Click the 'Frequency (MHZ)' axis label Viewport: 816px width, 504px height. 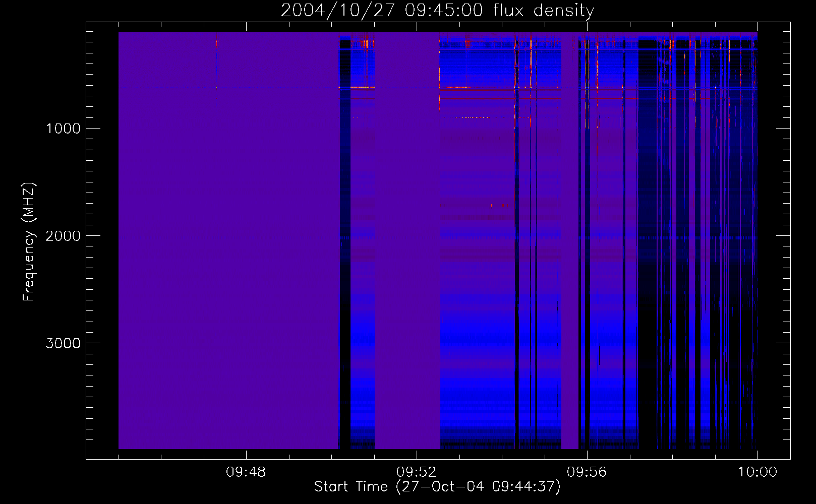point(29,242)
